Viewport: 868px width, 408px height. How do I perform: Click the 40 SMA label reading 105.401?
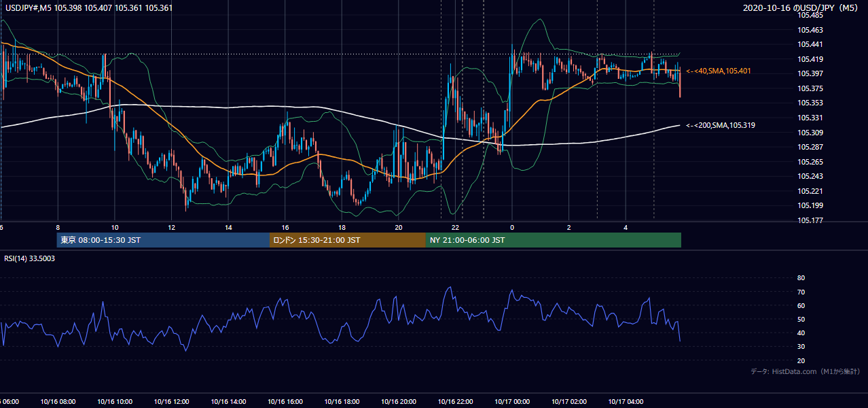(719, 71)
